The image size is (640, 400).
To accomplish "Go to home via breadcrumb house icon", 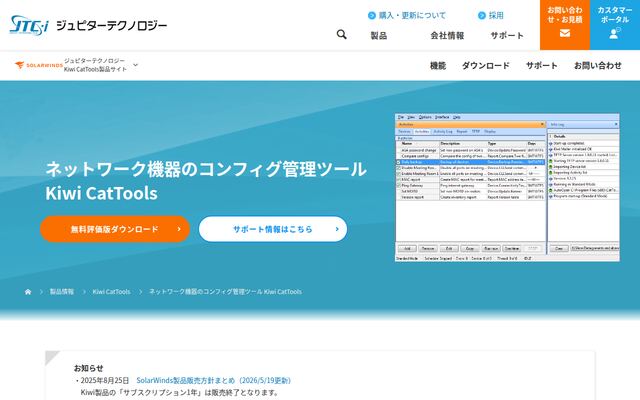I will (x=28, y=292).
